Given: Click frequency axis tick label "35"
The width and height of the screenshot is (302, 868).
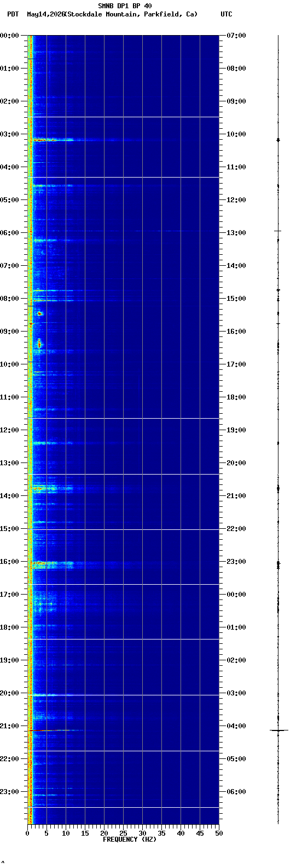Looking at the screenshot, I should 161,833.
